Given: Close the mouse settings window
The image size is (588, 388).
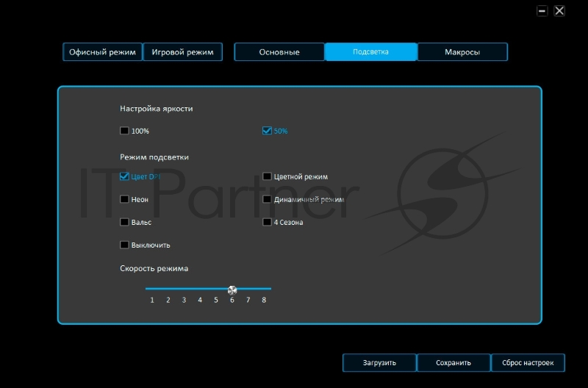Looking at the screenshot, I should (x=559, y=11).
